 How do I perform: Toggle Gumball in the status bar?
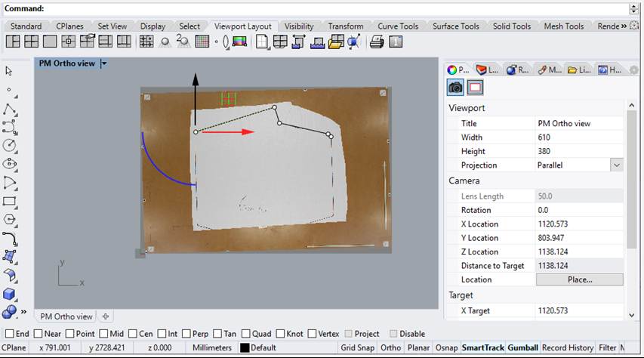click(522, 347)
